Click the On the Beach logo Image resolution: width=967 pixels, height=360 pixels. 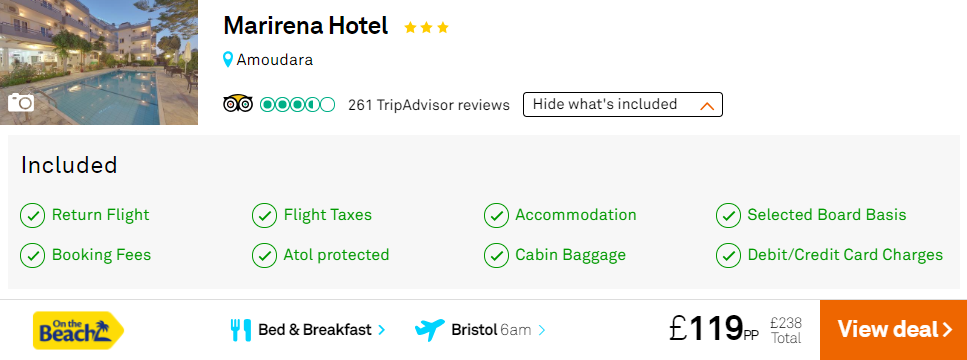78,330
